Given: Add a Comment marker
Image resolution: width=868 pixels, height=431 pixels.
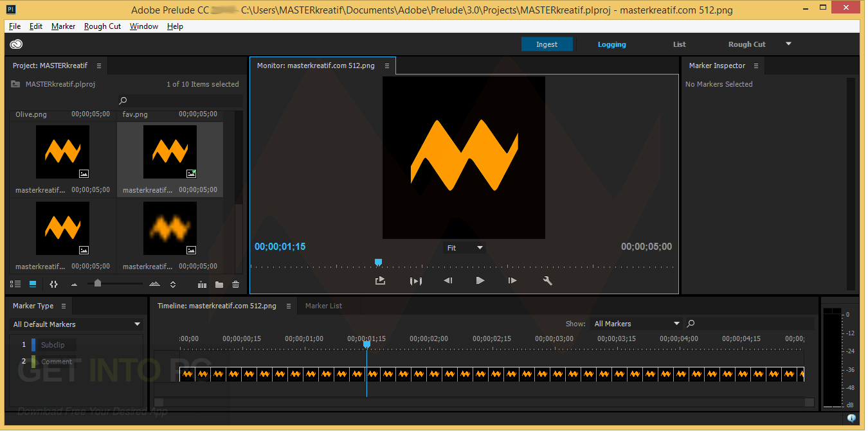Looking at the screenshot, I should [55, 361].
